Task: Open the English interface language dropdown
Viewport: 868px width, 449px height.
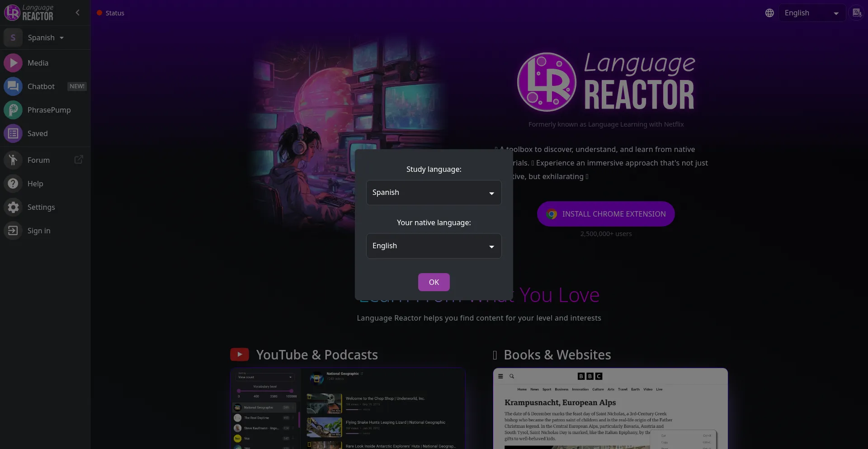Action: click(811, 13)
